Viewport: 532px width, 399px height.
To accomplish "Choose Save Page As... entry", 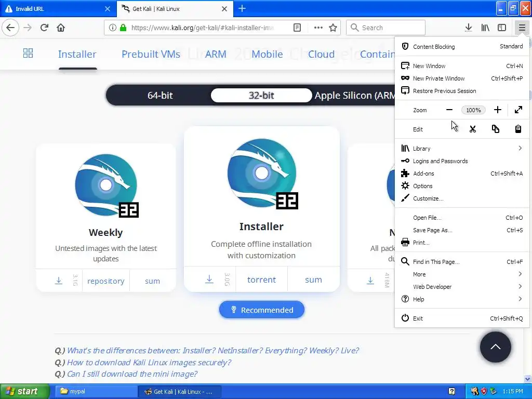I will click(x=462, y=230).
